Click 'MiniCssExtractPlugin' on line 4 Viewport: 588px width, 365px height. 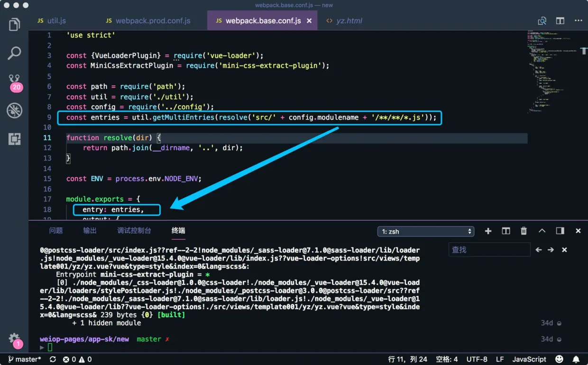click(132, 66)
